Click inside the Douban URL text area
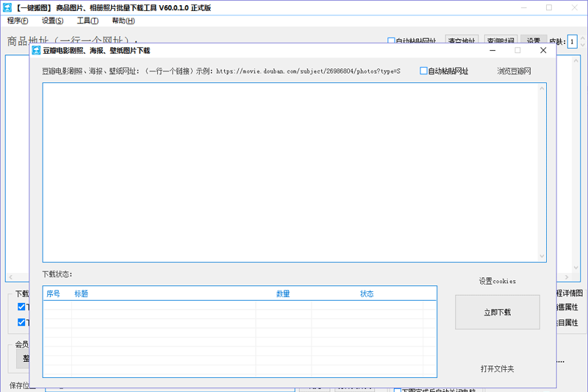 290,171
